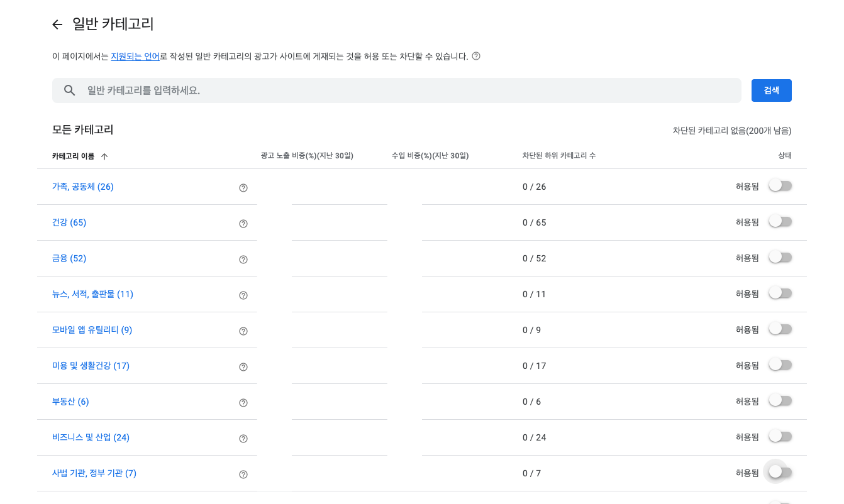
Task: Select the 0 / 7 blocked count
Action: click(x=532, y=474)
